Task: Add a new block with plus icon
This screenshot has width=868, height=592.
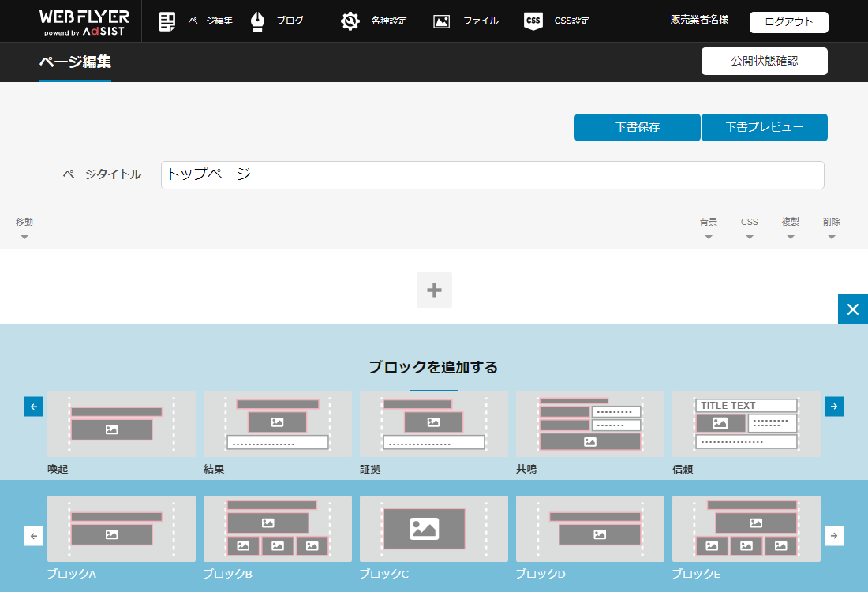Action: click(x=434, y=290)
